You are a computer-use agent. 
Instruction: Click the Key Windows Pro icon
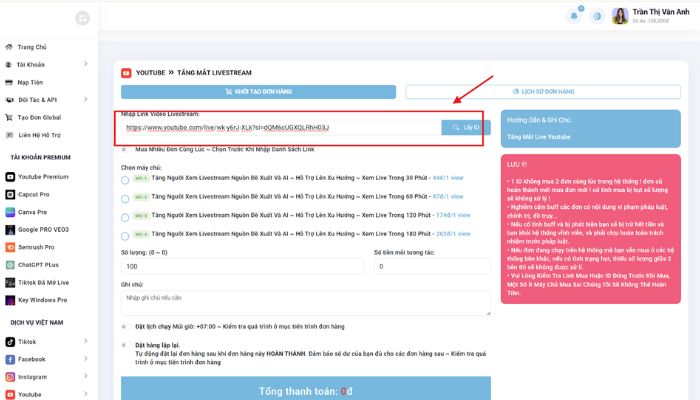point(10,300)
